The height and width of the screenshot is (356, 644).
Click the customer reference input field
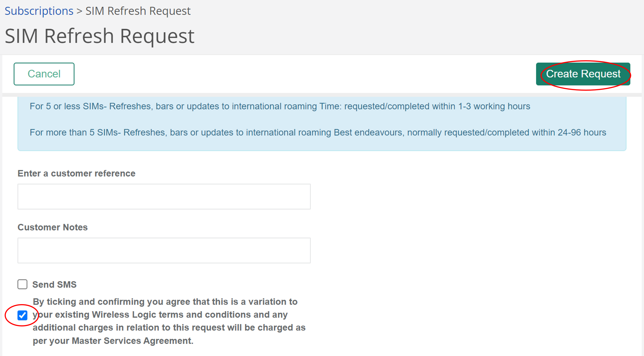point(164,196)
